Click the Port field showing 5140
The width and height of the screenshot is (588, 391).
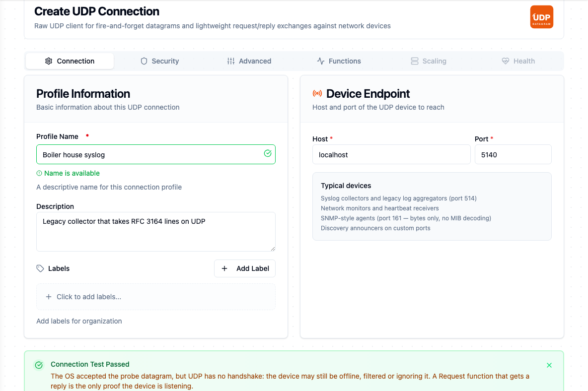[x=513, y=154]
